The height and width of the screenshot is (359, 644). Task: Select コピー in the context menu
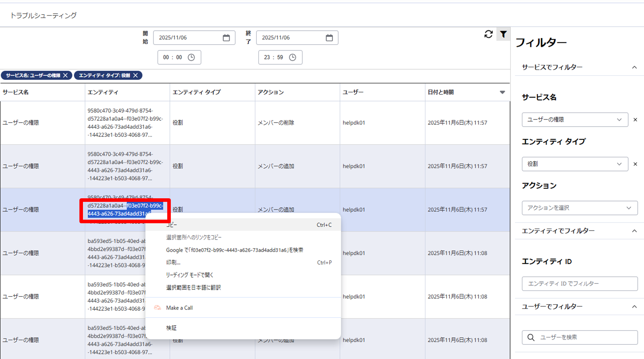(172, 225)
